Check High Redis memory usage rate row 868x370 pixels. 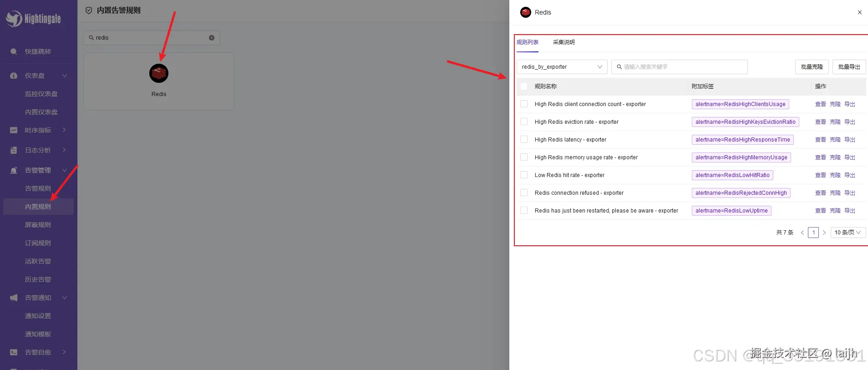click(524, 157)
